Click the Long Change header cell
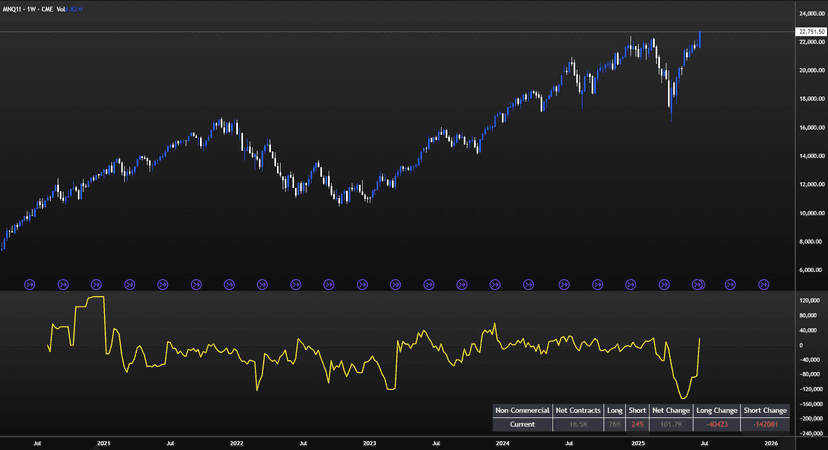Image resolution: width=828 pixels, height=450 pixels. [717, 410]
